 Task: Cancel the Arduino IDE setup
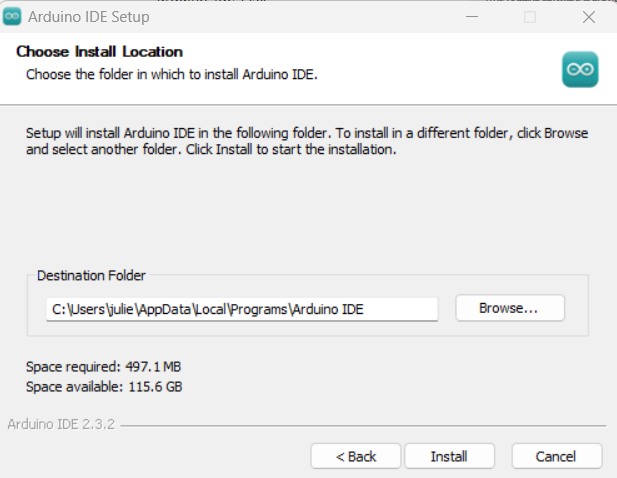pos(556,456)
